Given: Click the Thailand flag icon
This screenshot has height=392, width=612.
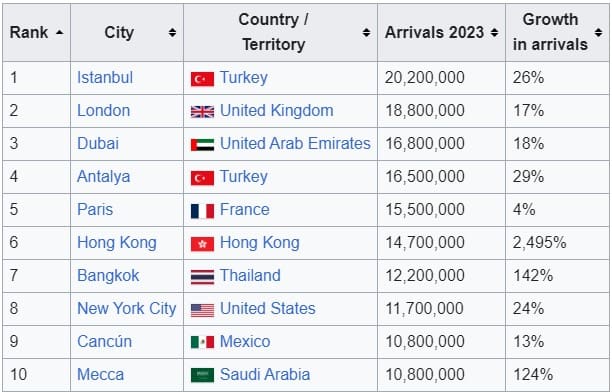Looking at the screenshot, I should [202, 277].
